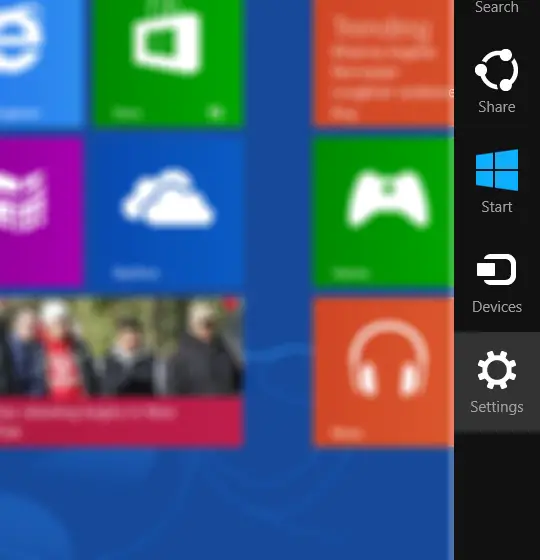The height and width of the screenshot is (560, 540).
Task: Open the Xbox Games controller tile
Action: tap(384, 213)
